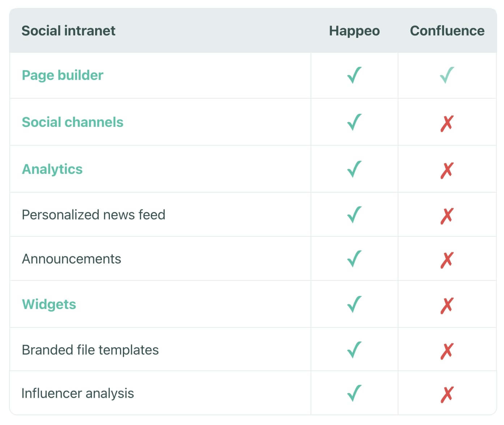504x425 pixels.
Task: Click the Confluence checkmark for Page builder
Action: (x=447, y=75)
